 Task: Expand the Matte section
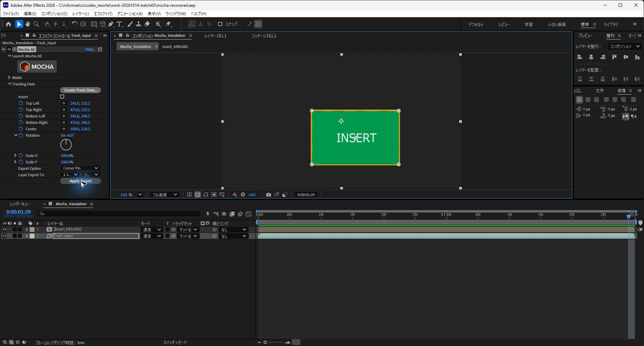click(9, 78)
